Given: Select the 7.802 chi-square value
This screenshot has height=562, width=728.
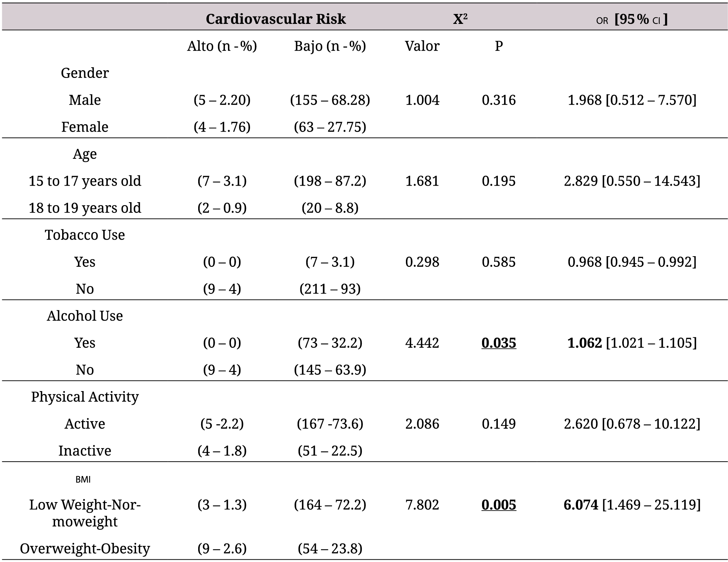Looking at the screenshot, I should click(x=422, y=505).
